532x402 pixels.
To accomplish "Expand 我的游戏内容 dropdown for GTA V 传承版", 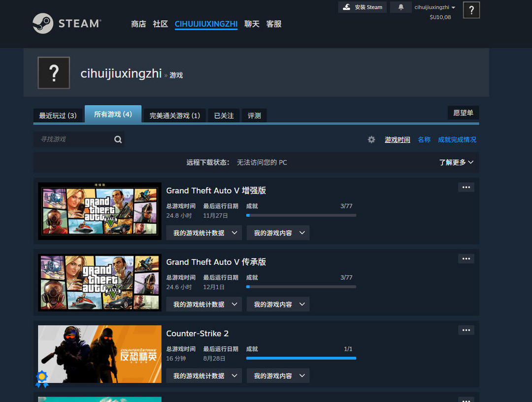I will (x=278, y=304).
